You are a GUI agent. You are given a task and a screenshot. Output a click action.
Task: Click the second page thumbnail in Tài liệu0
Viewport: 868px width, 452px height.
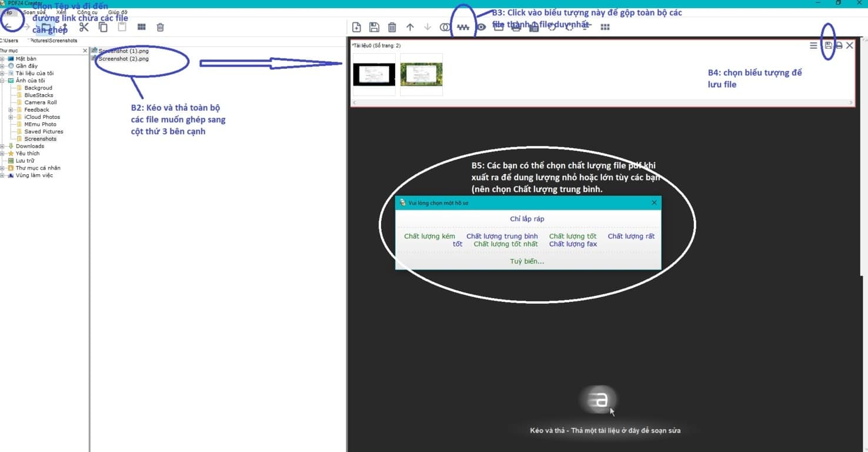[x=421, y=75]
